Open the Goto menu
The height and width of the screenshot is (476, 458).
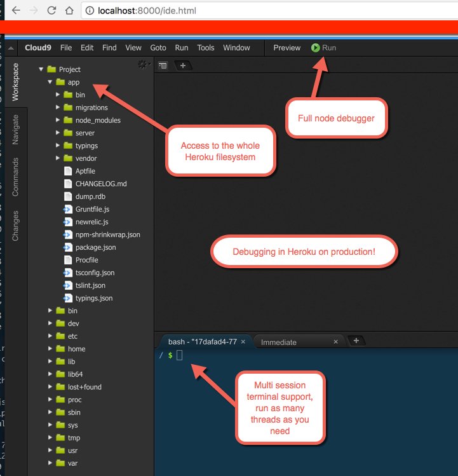pyautogui.click(x=158, y=48)
